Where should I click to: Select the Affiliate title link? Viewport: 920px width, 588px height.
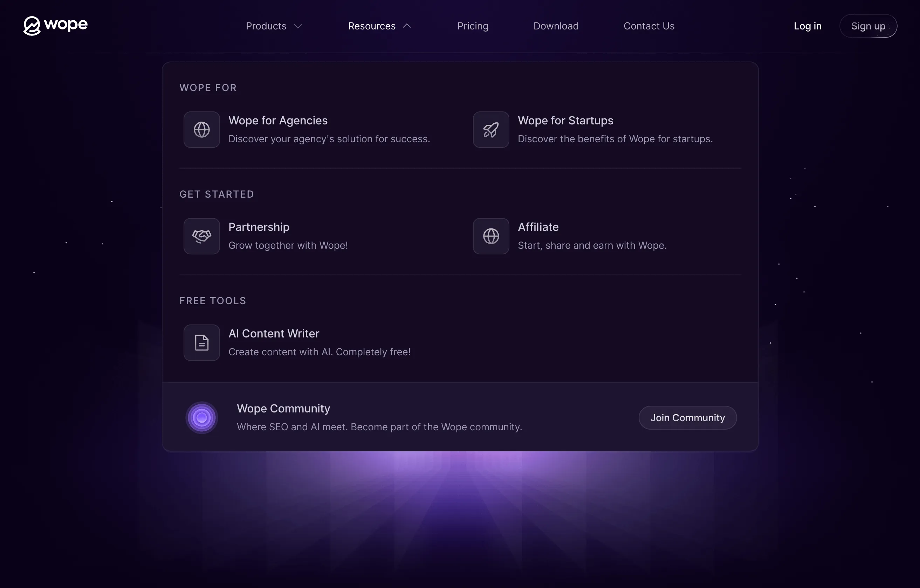click(538, 227)
